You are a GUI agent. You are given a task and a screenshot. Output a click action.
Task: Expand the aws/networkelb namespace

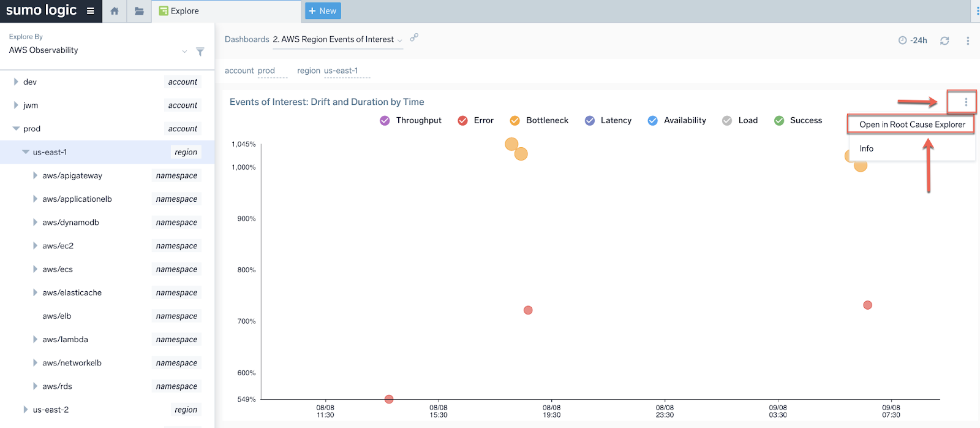point(36,362)
